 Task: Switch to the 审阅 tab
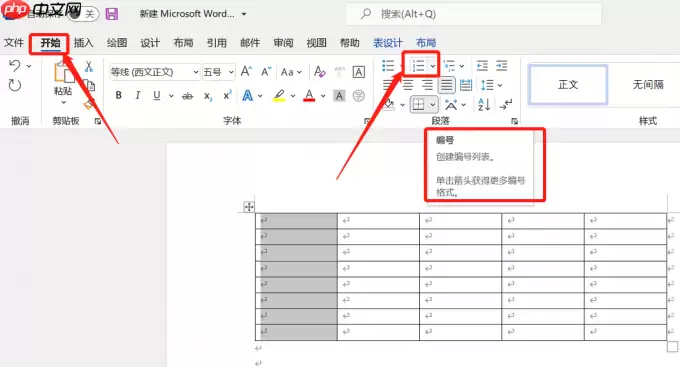coord(283,43)
